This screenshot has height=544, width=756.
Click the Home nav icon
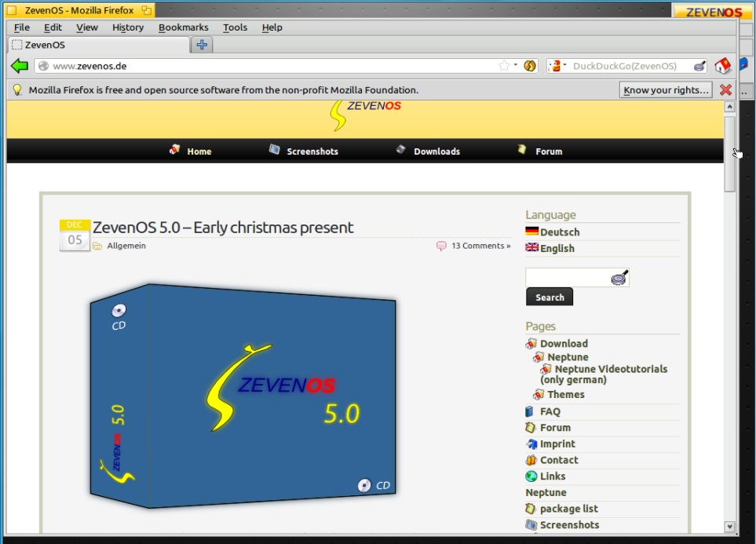[x=174, y=149]
